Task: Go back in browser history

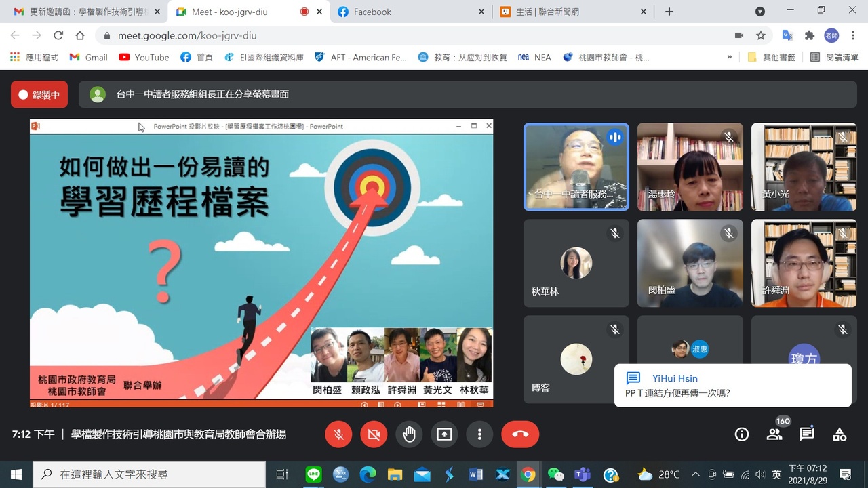Action: pos(15,35)
